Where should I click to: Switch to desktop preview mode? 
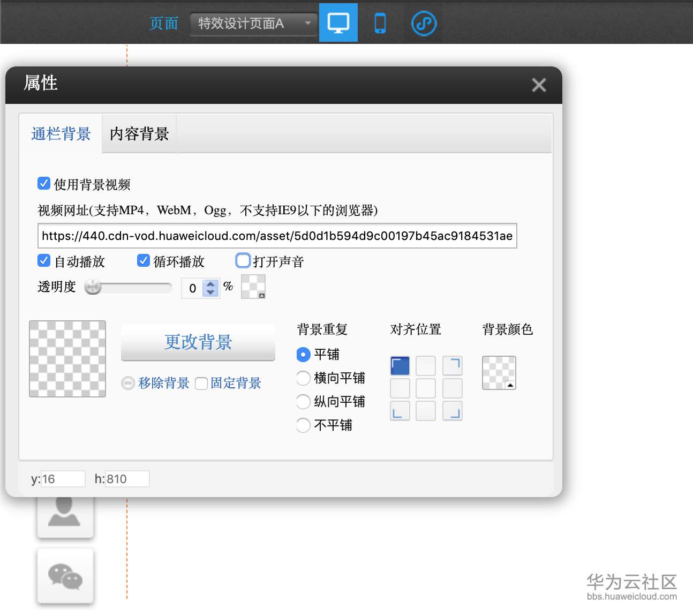tap(338, 23)
